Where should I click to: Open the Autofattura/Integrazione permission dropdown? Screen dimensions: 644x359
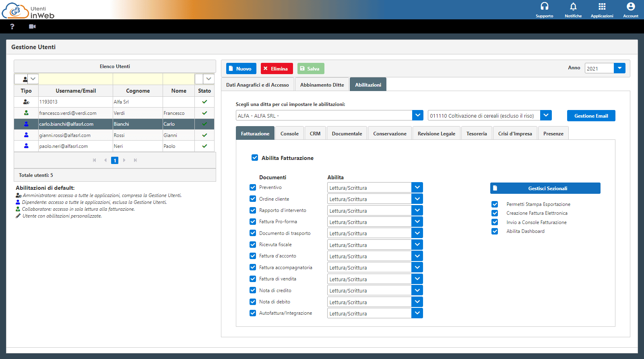pyautogui.click(x=417, y=313)
